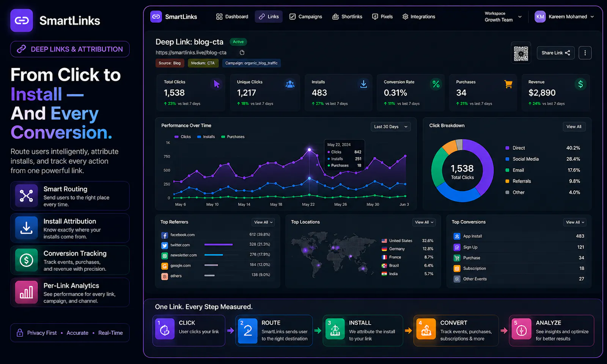Click the twitter.com referrer icon

(x=165, y=246)
